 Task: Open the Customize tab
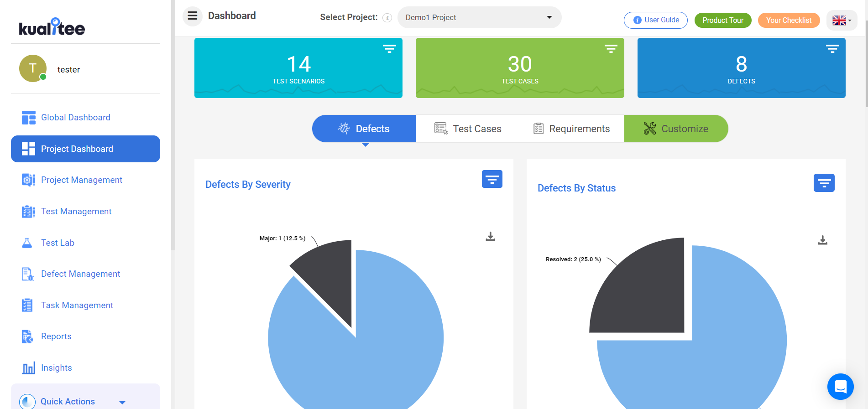coord(676,129)
